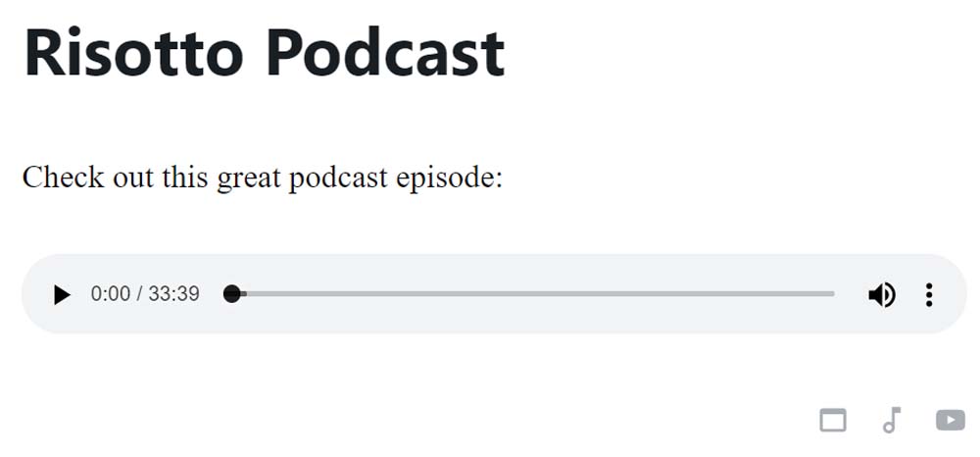Click the seek bar's black thumb handle
The width and height of the screenshot is (980, 457).
232,294
